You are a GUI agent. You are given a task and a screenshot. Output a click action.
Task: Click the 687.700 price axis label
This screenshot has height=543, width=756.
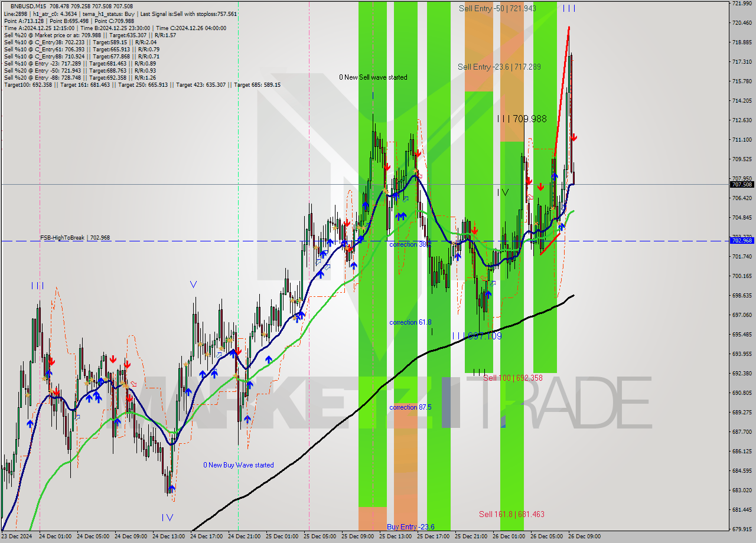[742, 432]
